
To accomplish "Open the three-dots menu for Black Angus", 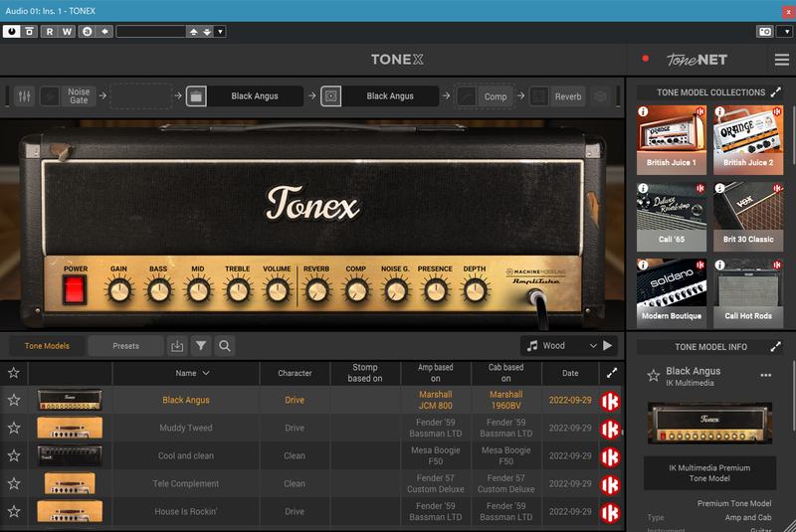I will click(766, 375).
